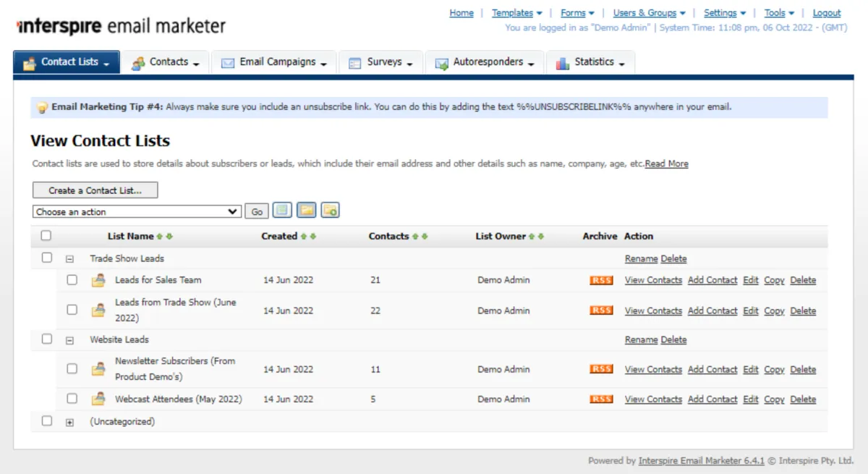
Task: Expand the Uncategorized group
Action: click(69, 420)
